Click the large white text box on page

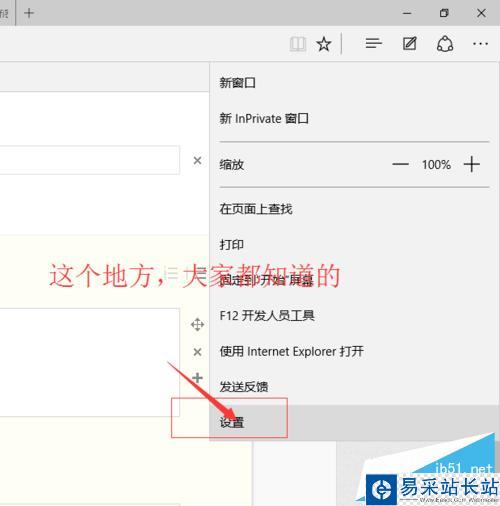(x=90, y=362)
